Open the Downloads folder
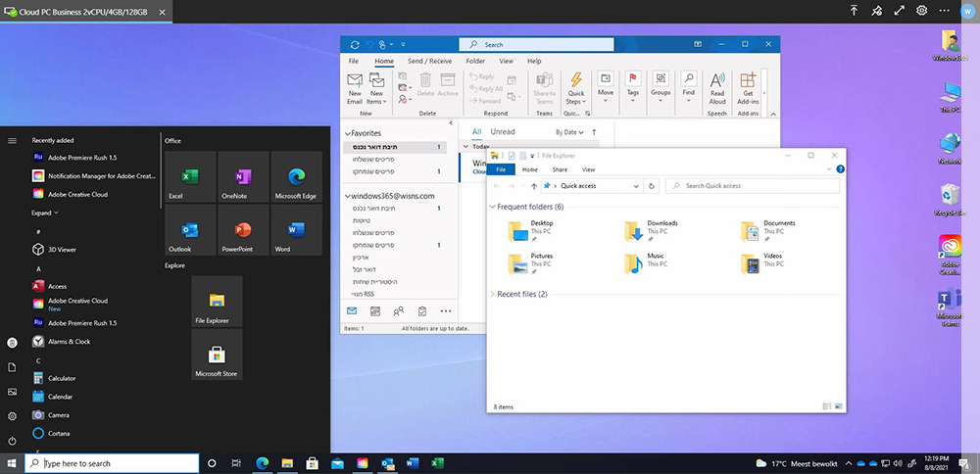Screen dimensions: 980x474 [x=652, y=231]
